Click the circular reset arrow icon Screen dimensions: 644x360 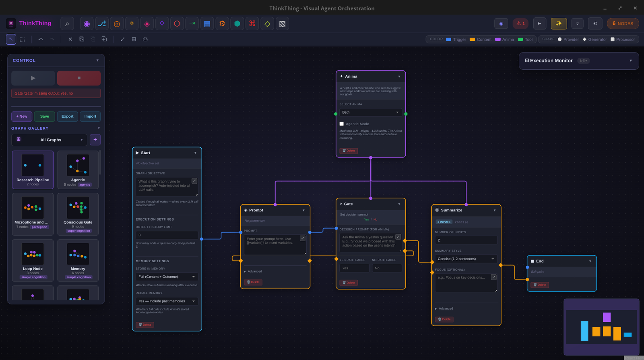(595, 23)
